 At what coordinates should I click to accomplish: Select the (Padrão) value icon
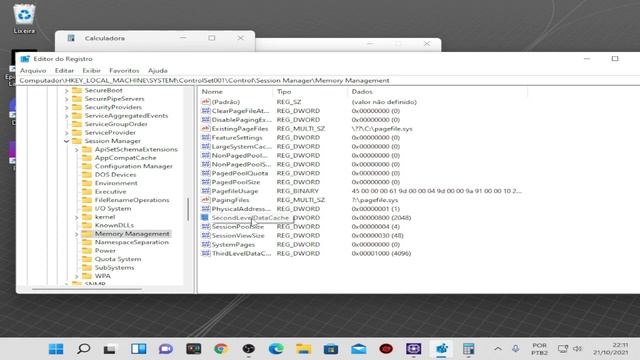[x=206, y=102]
